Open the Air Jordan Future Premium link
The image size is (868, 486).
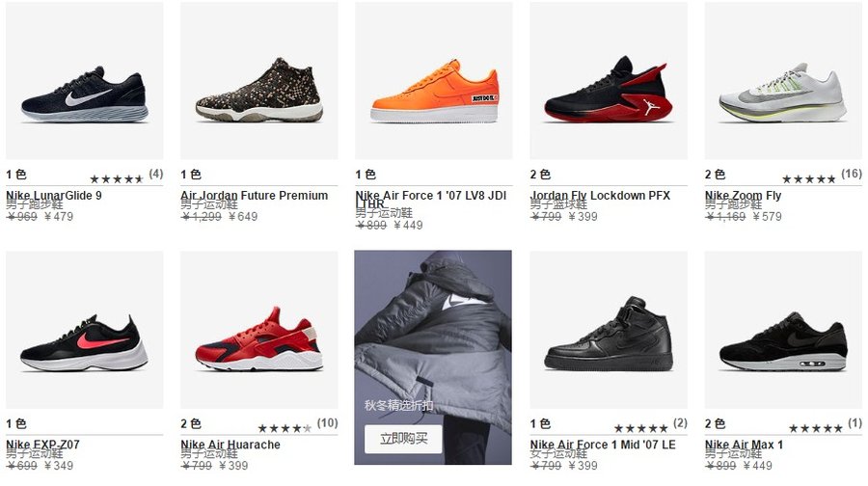tap(254, 196)
